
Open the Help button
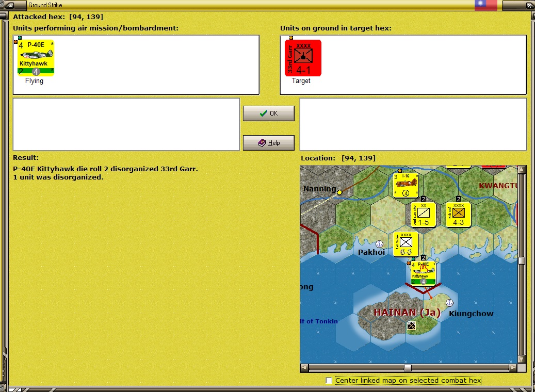coord(268,142)
